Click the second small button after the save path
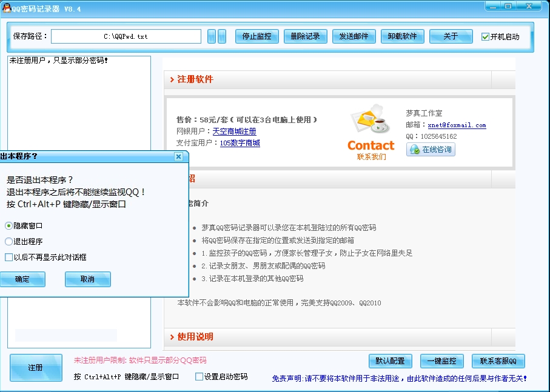The image size is (550, 392). pos(222,36)
